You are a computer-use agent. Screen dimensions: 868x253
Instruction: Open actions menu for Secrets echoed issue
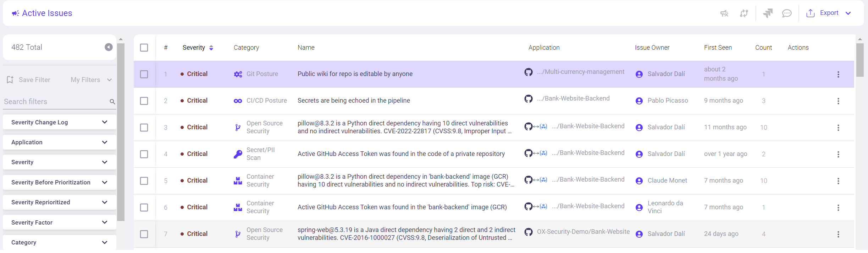coord(838,101)
